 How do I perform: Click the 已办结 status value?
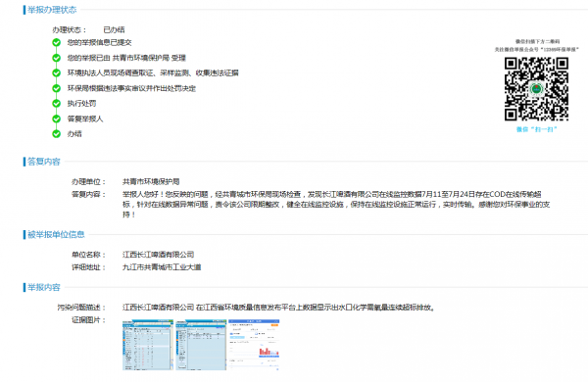tap(114, 29)
